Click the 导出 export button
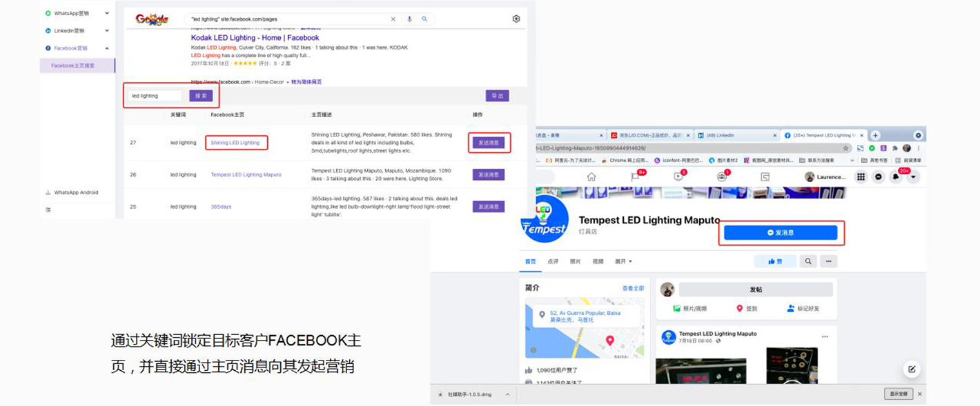Viewport: 980px width, 406px height. coord(497,96)
